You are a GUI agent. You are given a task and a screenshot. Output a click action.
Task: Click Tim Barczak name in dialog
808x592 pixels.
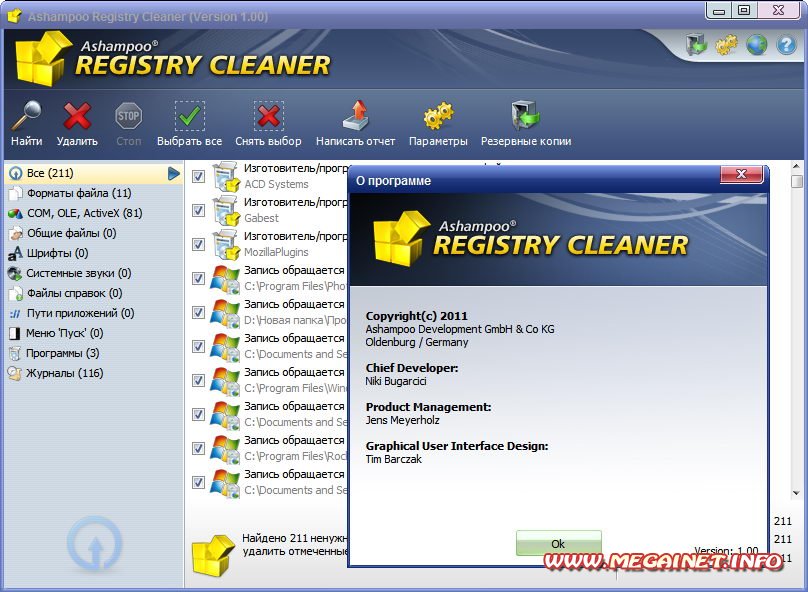pos(394,460)
